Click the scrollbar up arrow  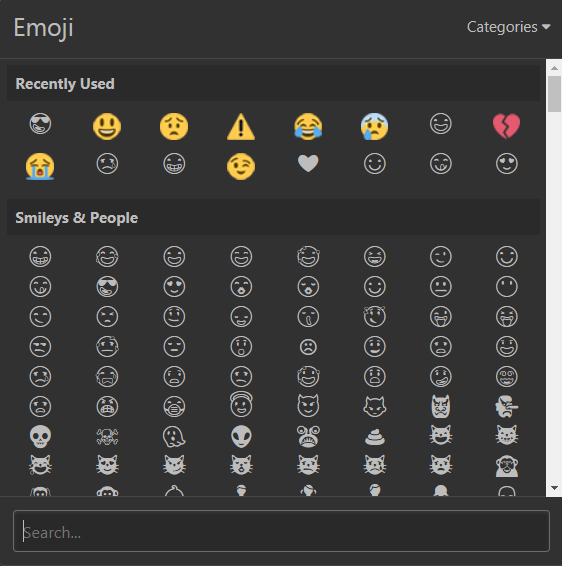click(554, 68)
